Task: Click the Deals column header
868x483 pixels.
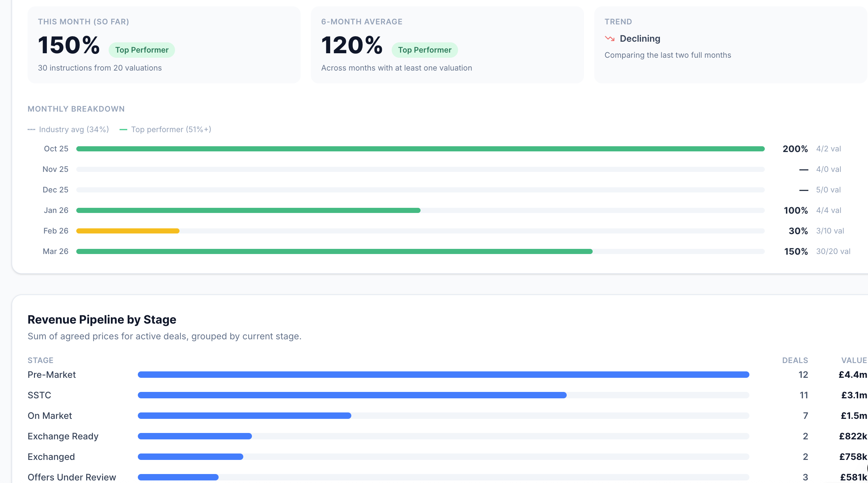Action: tap(795, 360)
